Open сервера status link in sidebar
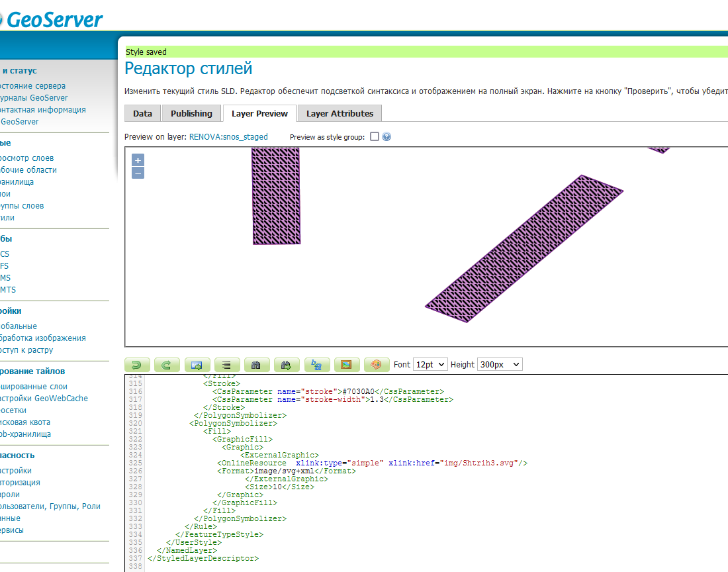This screenshot has width=728, height=572. click(x=32, y=86)
